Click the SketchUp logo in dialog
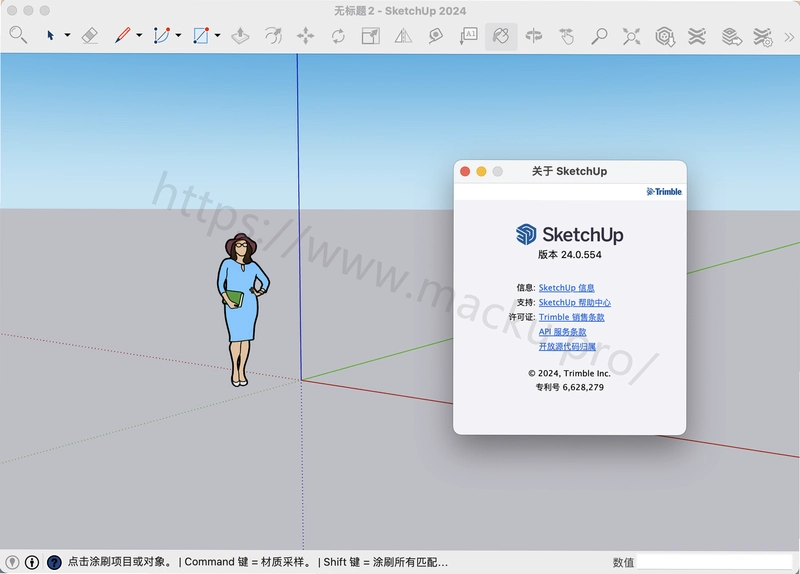This screenshot has width=800, height=574. pyautogui.click(x=569, y=235)
